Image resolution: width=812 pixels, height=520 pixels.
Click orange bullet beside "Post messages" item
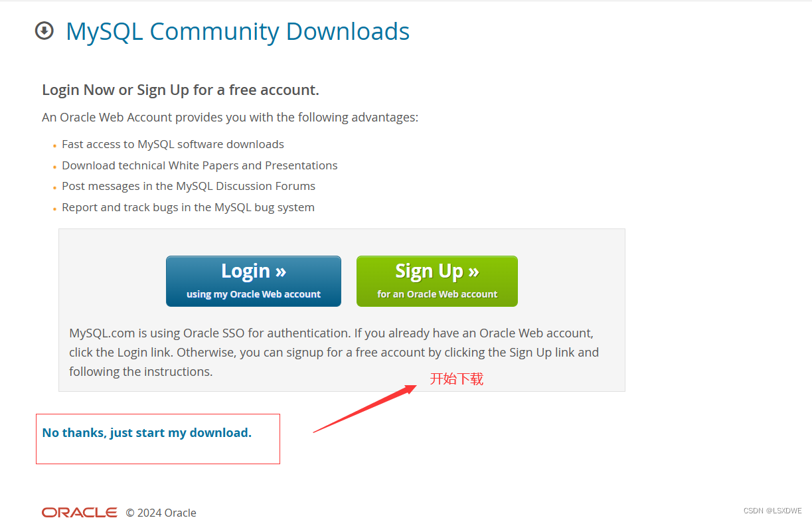54,188
